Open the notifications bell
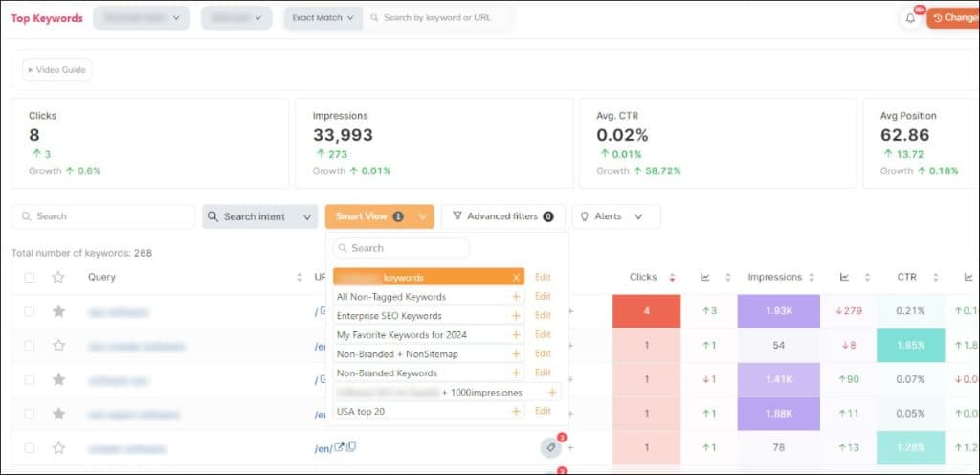Image resolution: width=980 pixels, height=475 pixels. [x=910, y=18]
